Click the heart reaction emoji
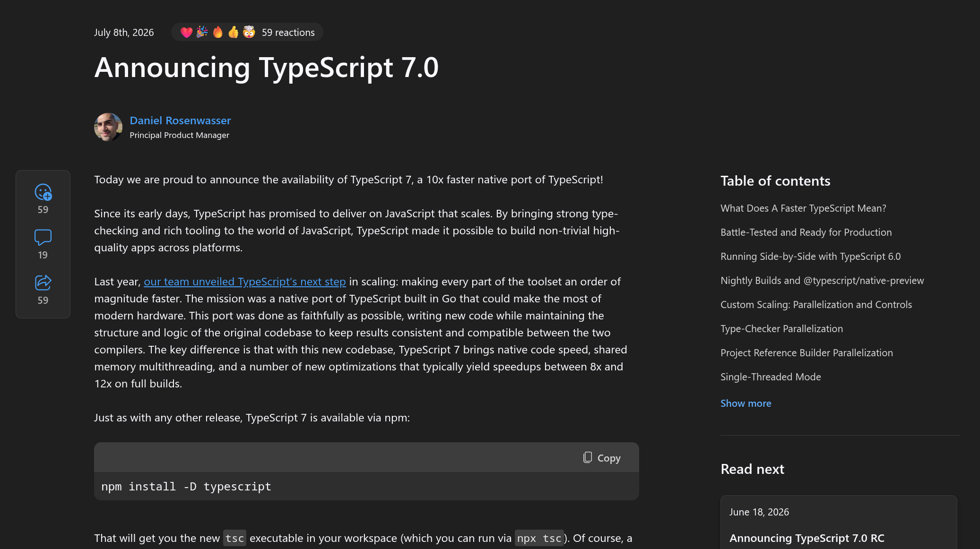 [x=186, y=32]
